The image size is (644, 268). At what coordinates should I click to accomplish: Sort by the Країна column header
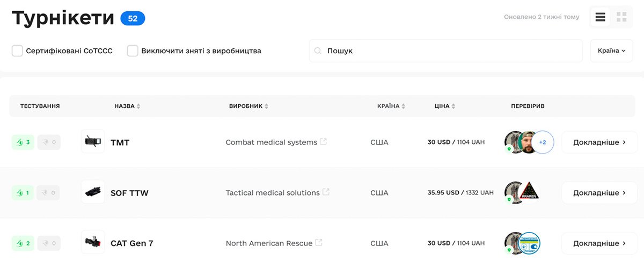[391, 106]
